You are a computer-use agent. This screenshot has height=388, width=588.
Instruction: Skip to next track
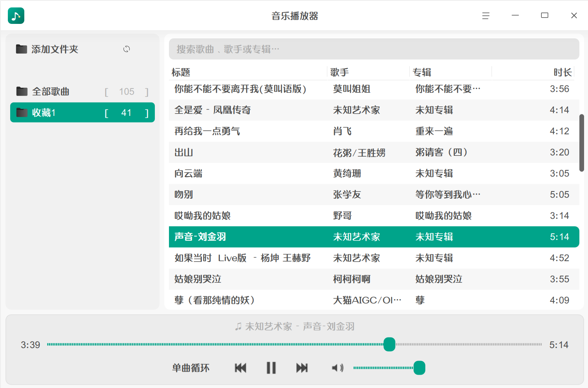[302, 368]
